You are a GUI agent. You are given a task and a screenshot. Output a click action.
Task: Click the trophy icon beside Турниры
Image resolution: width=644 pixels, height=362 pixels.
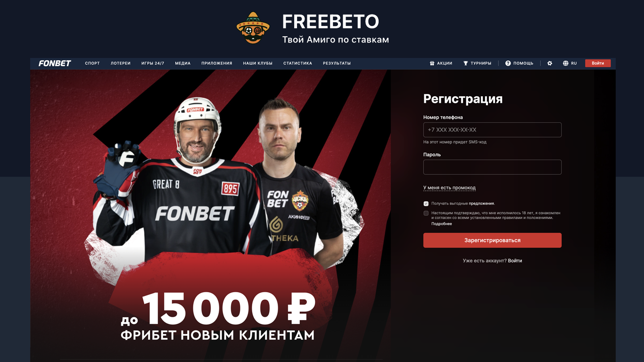pyautogui.click(x=465, y=63)
